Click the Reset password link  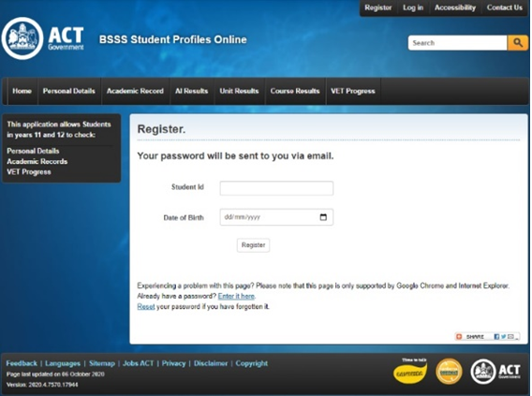pyautogui.click(x=146, y=306)
